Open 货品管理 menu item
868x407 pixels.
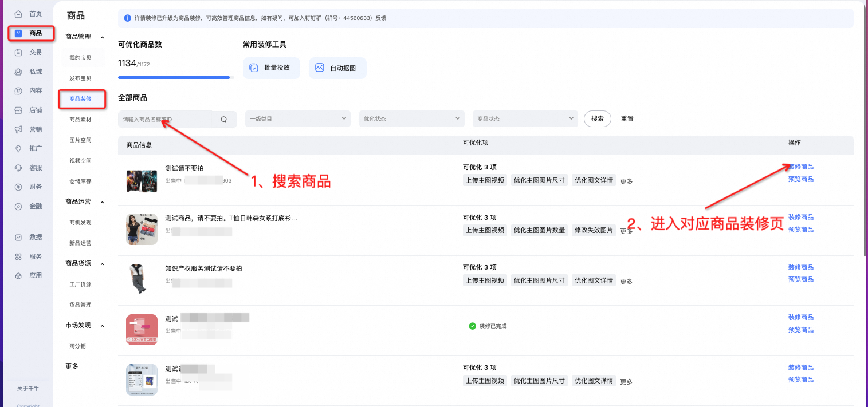(80, 305)
